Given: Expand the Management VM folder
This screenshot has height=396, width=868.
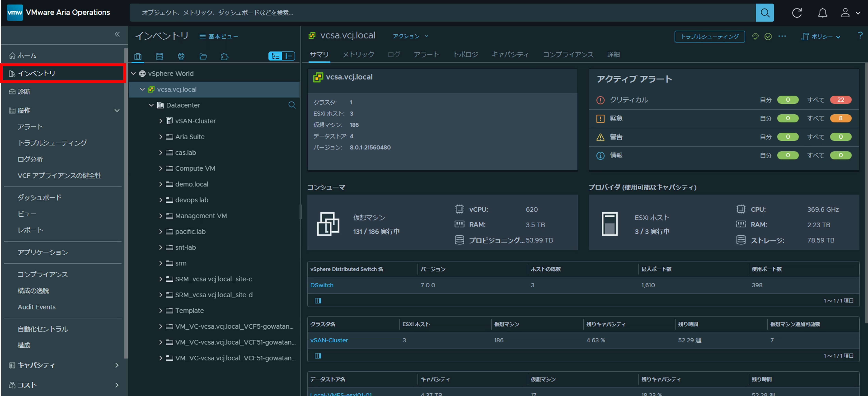Looking at the screenshot, I should coord(160,216).
